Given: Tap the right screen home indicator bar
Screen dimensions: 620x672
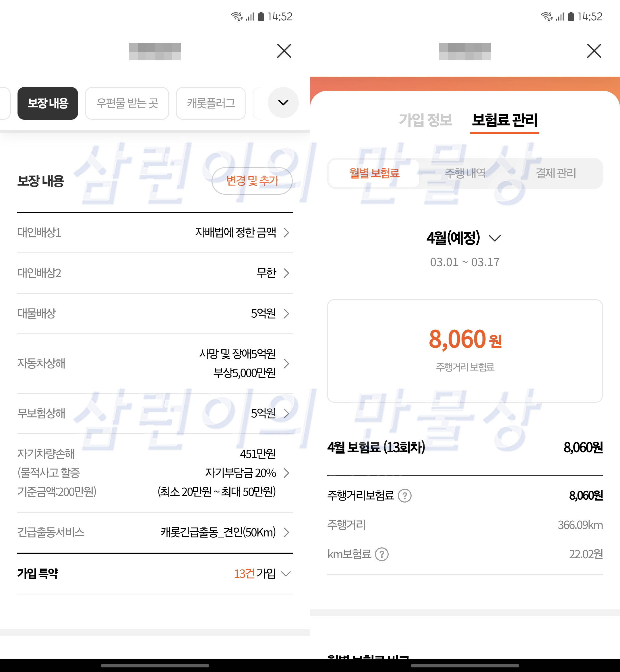Looking at the screenshot, I should [465, 665].
